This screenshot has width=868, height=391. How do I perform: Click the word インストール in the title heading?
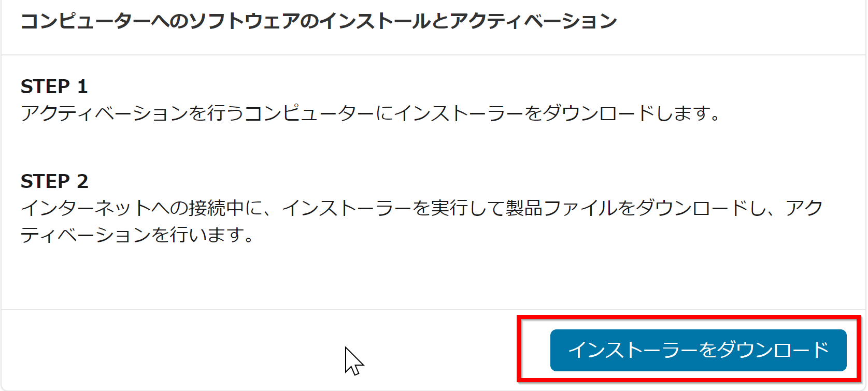[375, 21]
